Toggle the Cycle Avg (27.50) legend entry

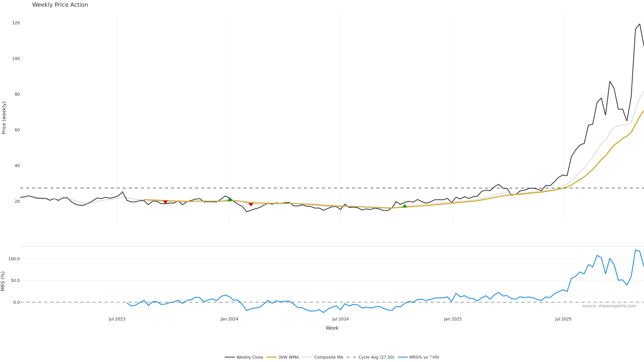tap(376, 357)
